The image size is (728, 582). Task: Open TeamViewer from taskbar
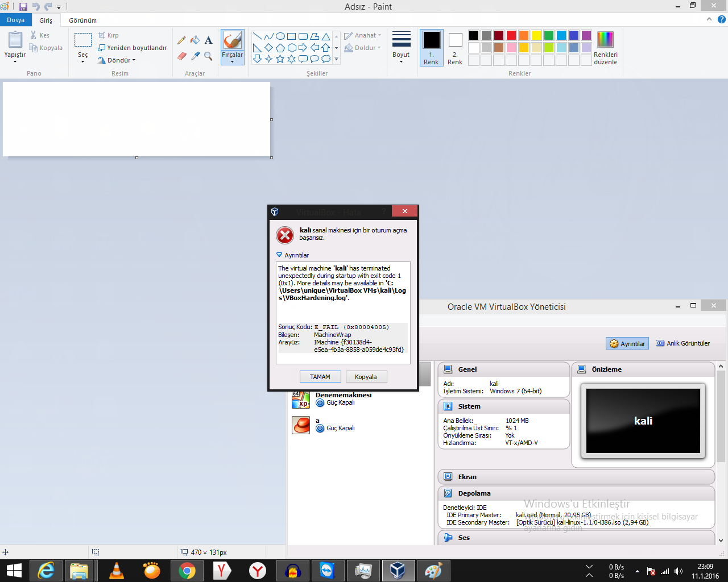327,570
